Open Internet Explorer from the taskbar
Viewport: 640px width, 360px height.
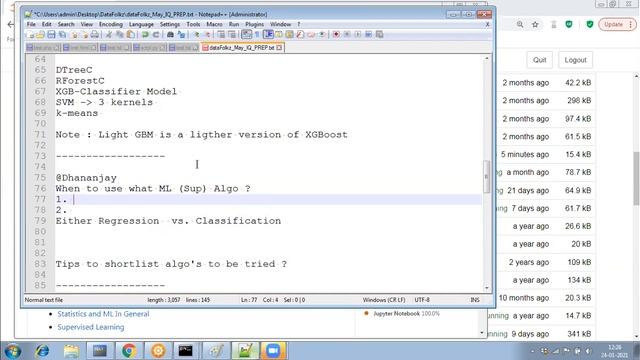tap(42, 351)
